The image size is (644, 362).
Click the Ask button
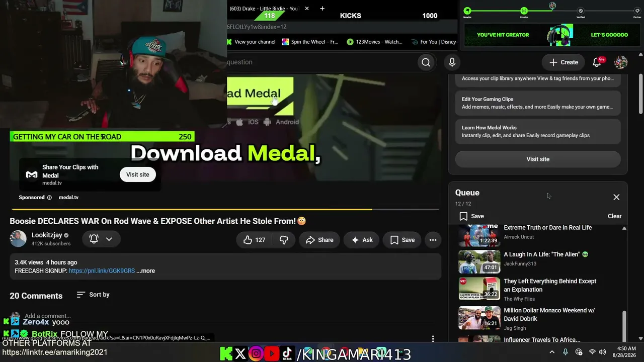tap(362, 240)
